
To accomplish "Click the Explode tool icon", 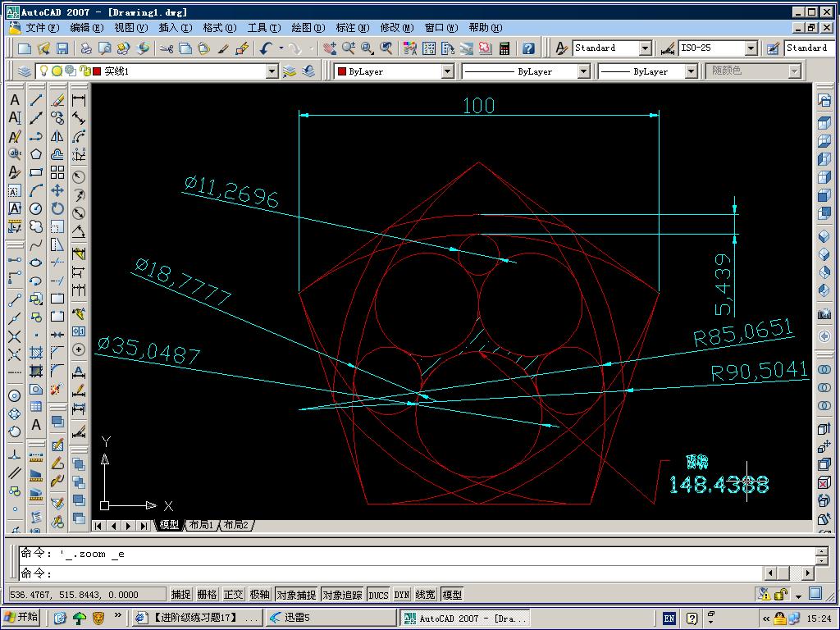I will 57,389.
